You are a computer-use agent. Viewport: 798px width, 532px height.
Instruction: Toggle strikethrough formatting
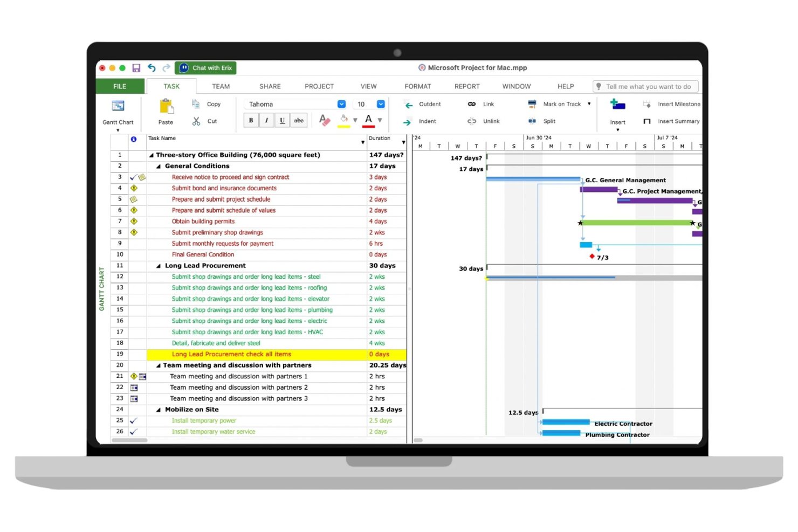[x=299, y=121]
